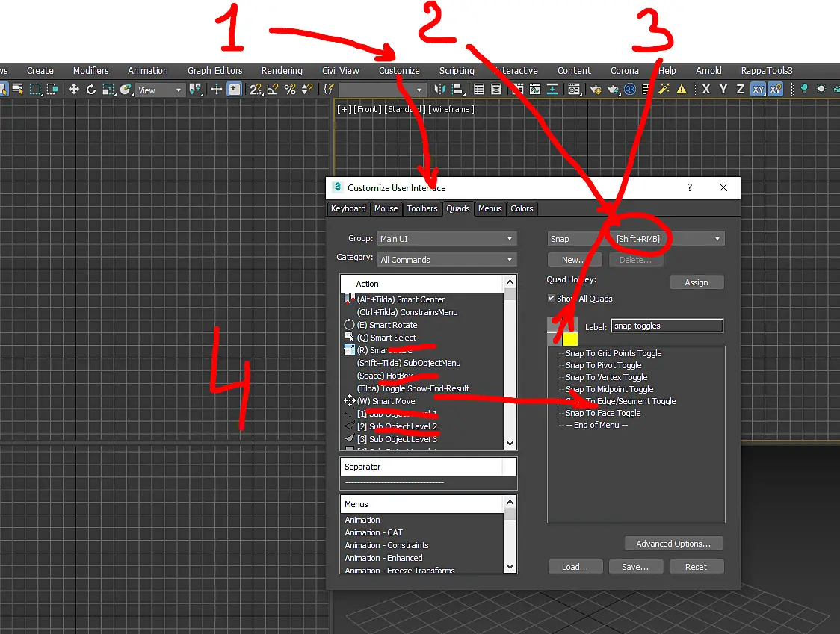
Task: Click the light bulb toolbar icon
Action: click(803, 90)
